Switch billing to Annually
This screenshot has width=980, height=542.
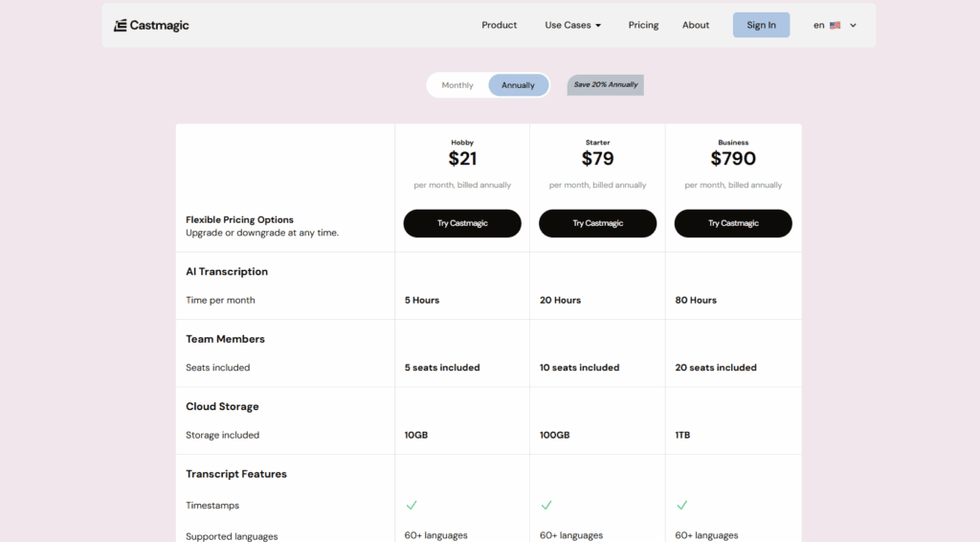tap(518, 85)
